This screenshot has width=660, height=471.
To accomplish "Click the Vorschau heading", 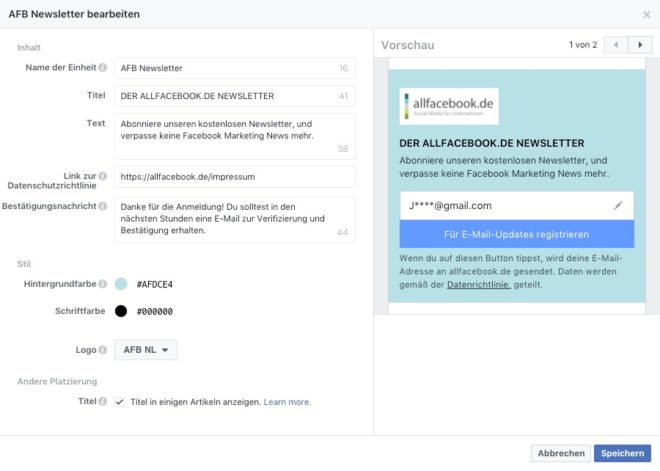I will click(x=407, y=45).
